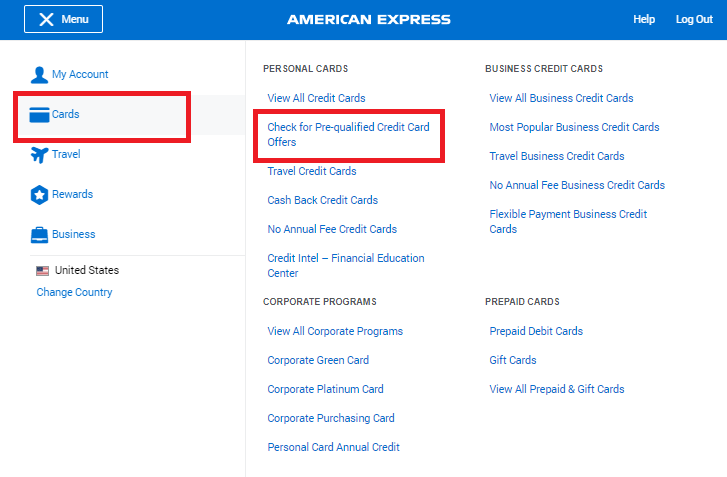Click the Cards credit card icon
The height and width of the screenshot is (477, 727).
[39, 114]
